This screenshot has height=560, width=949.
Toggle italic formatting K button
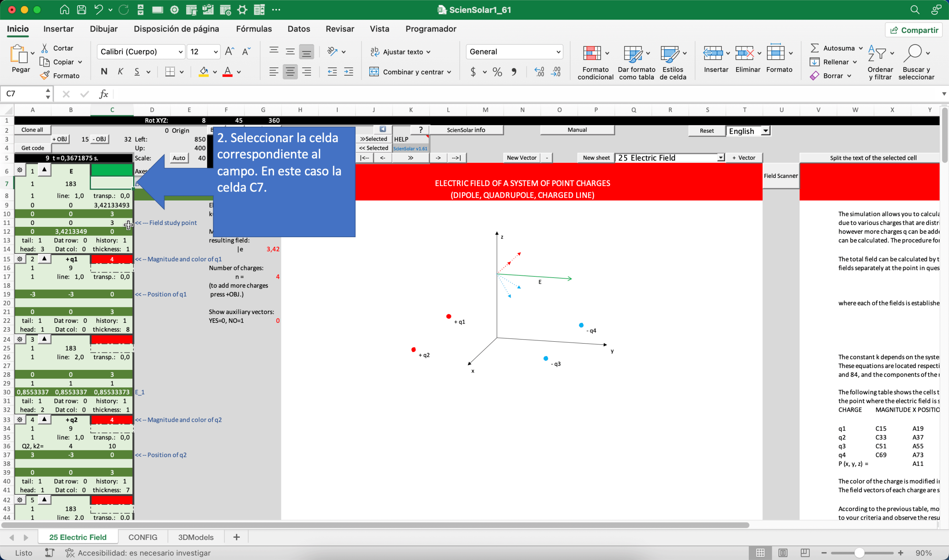120,72
